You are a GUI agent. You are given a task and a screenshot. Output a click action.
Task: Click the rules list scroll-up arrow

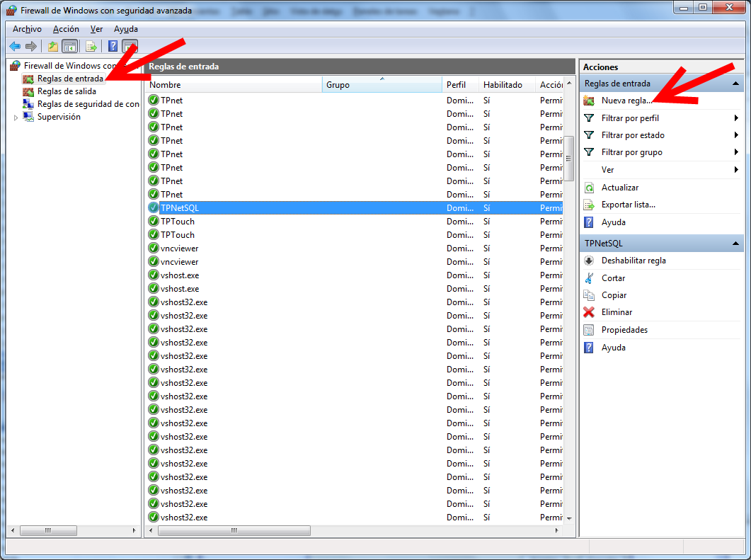(569, 84)
